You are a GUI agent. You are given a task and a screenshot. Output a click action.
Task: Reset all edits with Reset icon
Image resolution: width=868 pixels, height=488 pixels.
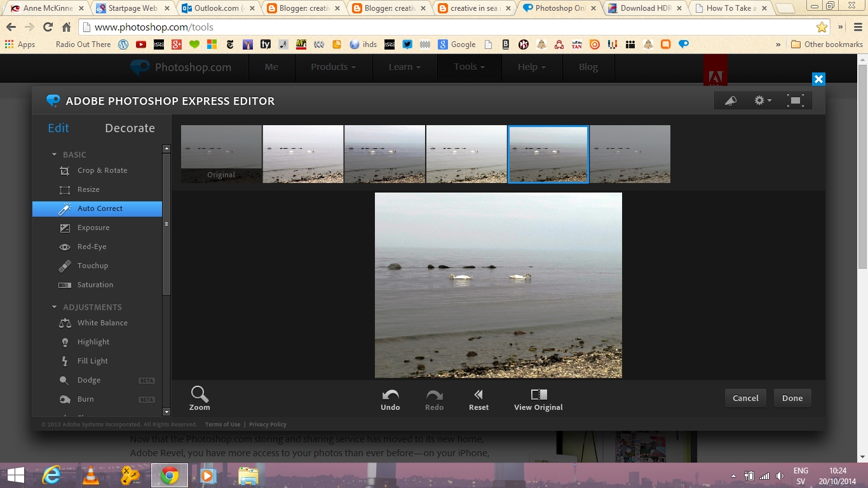(x=478, y=400)
